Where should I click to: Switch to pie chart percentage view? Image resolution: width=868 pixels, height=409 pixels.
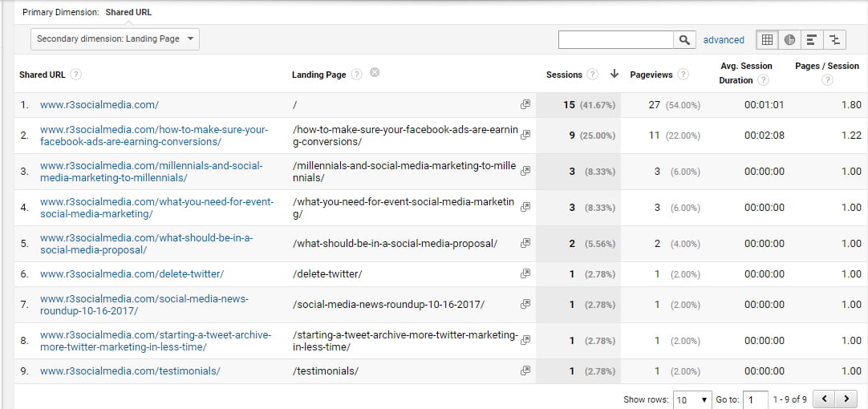click(x=789, y=40)
